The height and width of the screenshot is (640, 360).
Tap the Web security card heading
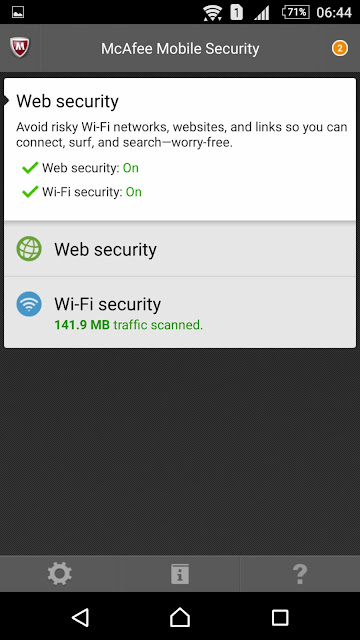(x=67, y=101)
